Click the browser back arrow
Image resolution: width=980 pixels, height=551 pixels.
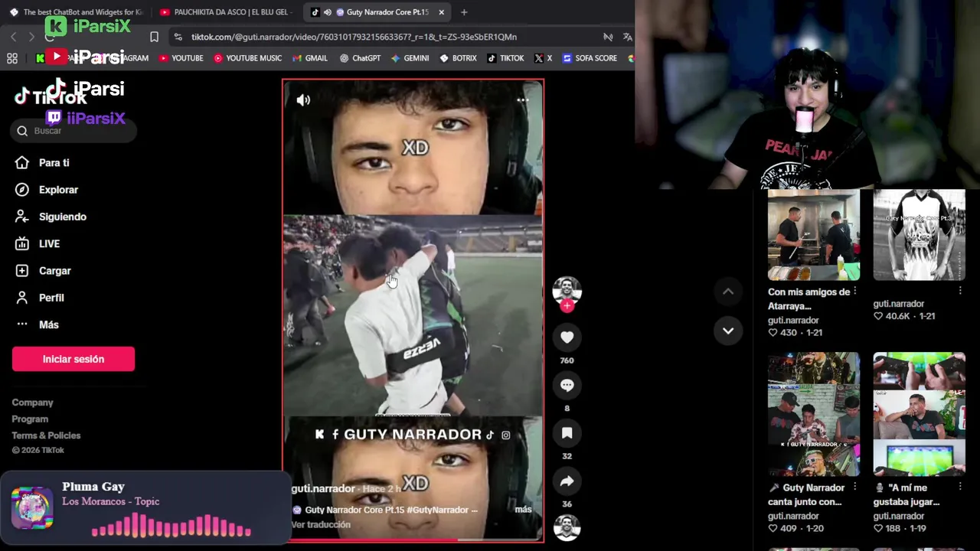(14, 37)
